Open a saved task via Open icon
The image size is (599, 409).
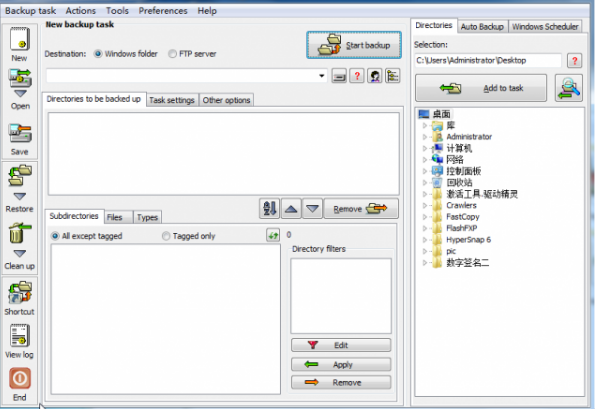pos(20,78)
